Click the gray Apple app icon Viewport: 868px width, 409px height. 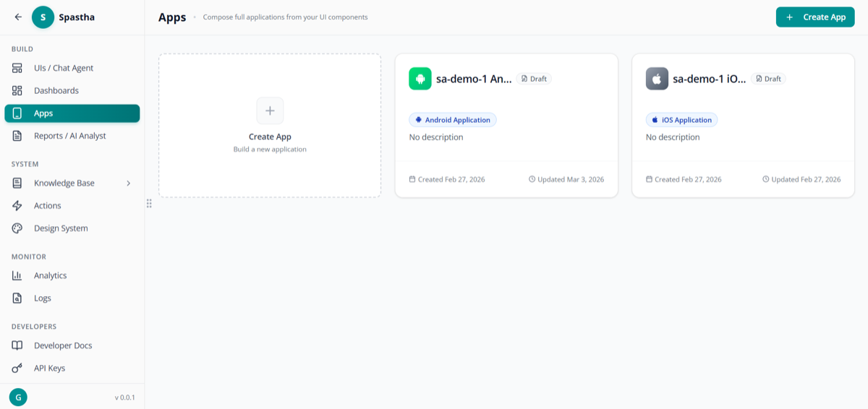coord(657,79)
